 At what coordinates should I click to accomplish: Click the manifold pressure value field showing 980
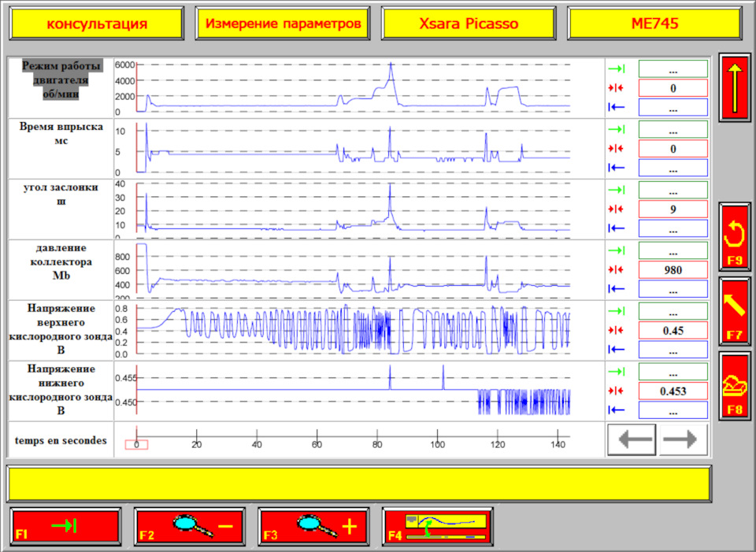[x=673, y=270]
